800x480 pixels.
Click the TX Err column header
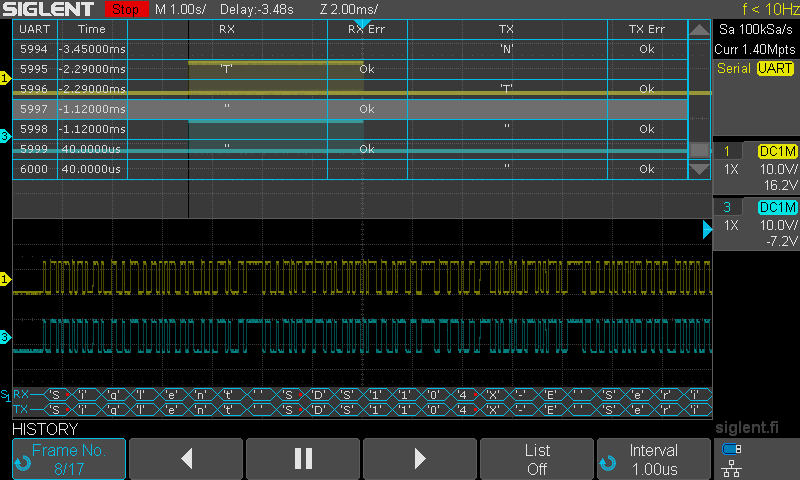click(647, 29)
